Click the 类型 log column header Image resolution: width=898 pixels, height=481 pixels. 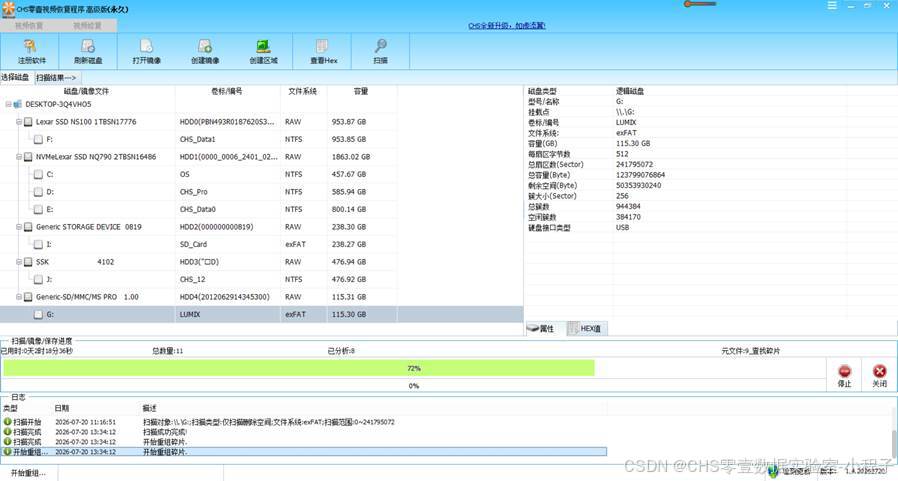coord(10,408)
